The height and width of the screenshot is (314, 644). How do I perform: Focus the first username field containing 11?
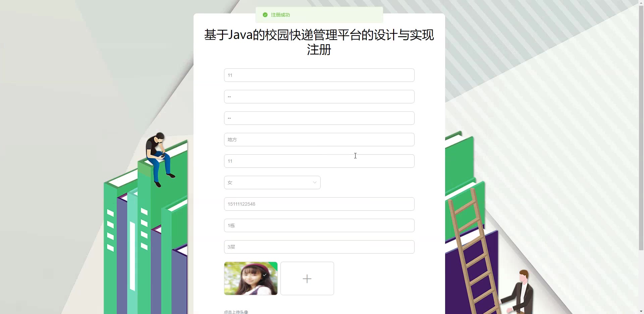point(319,75)
